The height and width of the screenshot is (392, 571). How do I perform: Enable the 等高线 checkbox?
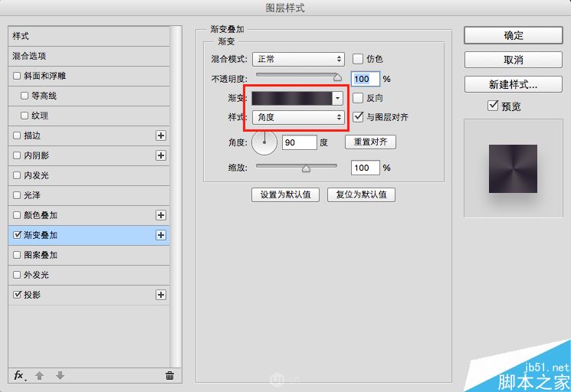pos(25,96)
